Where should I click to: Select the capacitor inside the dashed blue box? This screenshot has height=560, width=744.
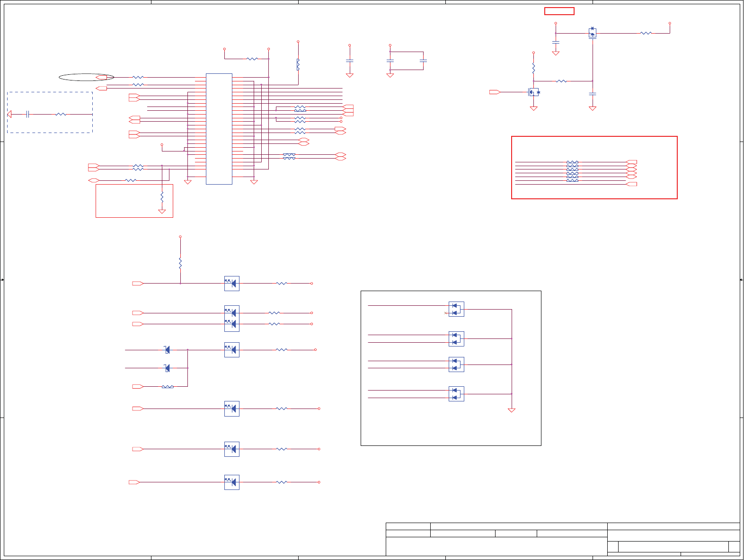[28, 114]
